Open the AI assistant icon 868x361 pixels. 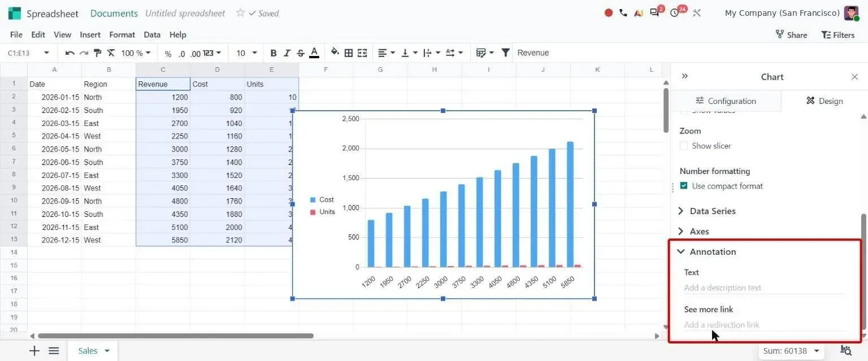point(638,13)
